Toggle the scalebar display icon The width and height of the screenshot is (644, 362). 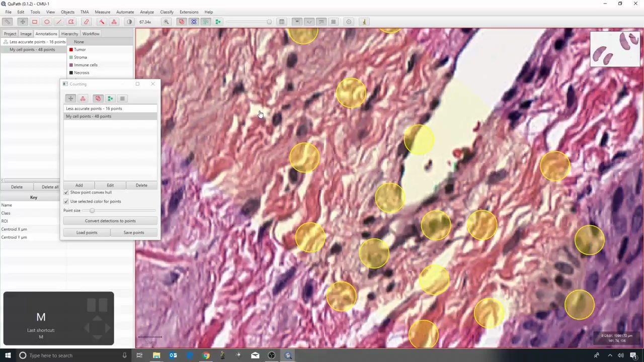321,22
